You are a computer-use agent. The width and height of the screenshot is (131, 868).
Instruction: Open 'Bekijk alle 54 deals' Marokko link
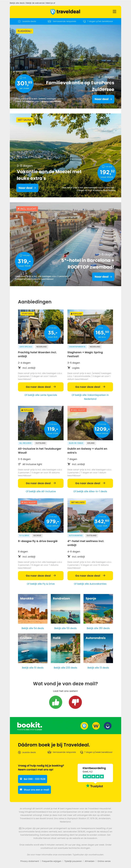tap(33, 628)
